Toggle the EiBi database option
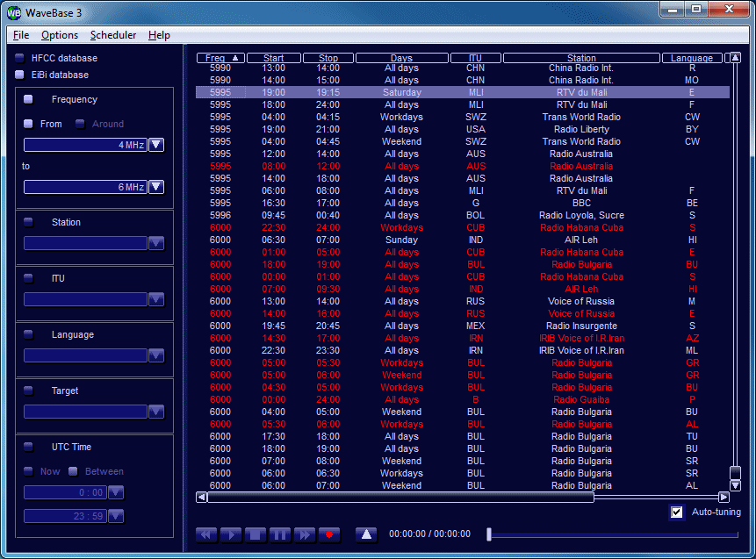The width and height of the screenshot is (756, 559). [x=20, y=75]
